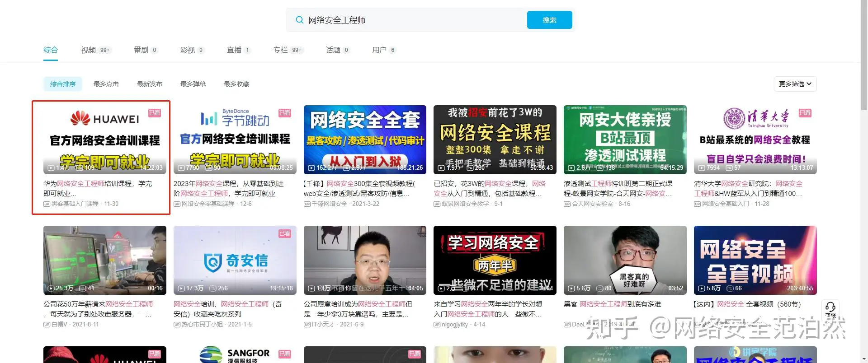This screenshot has height=363, width=868.
Task: Visit uploader 黑客基础入门课程
Action: coord(75,204)
